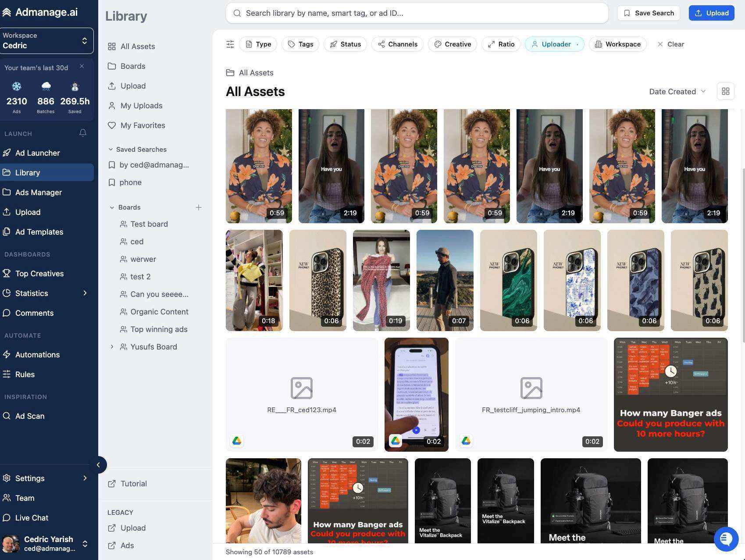Launch Ad Scan under Inspiration

[30, 416]
